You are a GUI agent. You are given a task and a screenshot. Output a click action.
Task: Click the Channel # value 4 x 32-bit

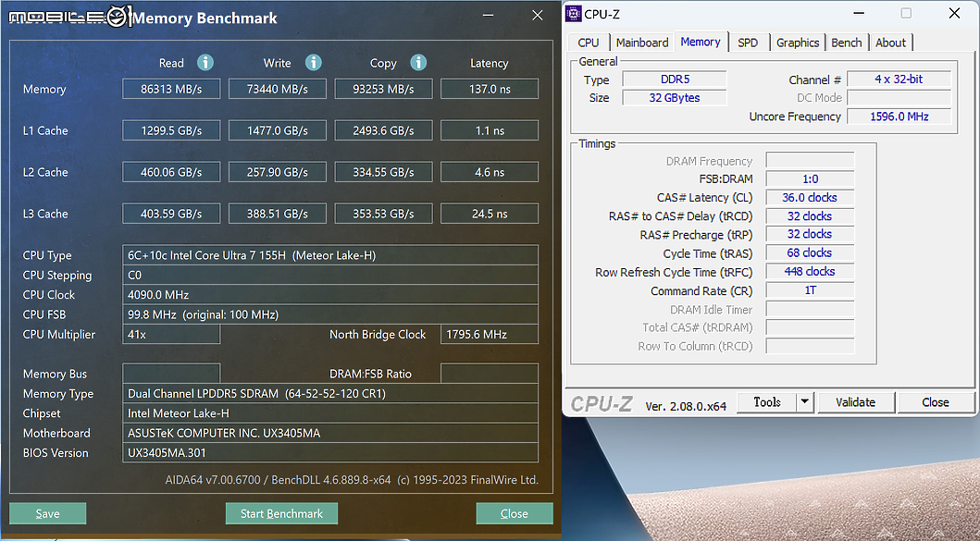pyautogui.click(x=899, y=80)
